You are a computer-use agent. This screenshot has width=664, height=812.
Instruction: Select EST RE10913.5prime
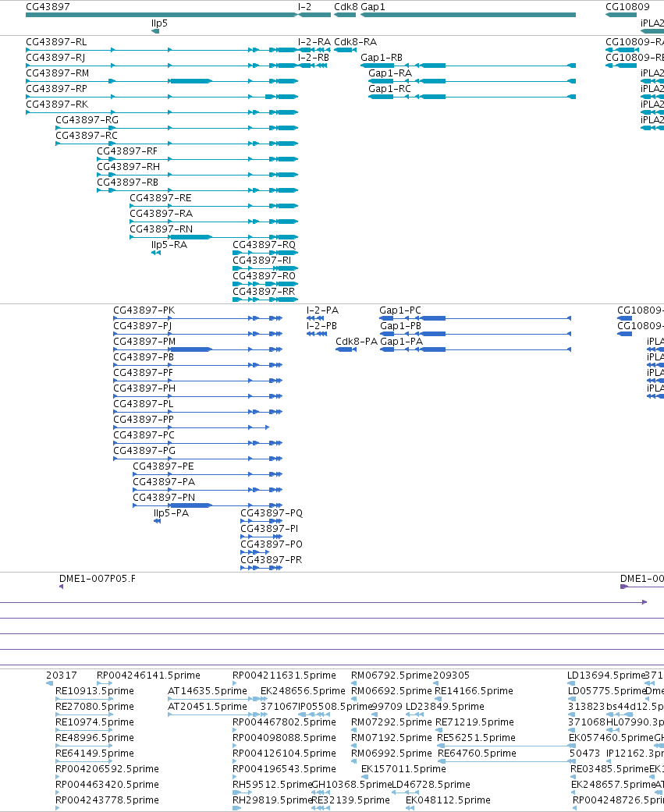point(84,699)
